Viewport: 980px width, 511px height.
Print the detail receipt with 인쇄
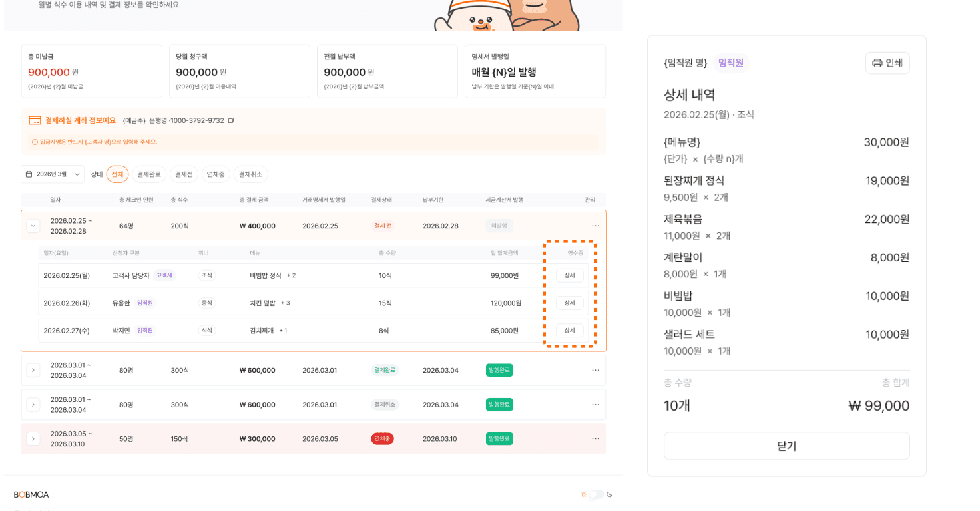point(887,63)
